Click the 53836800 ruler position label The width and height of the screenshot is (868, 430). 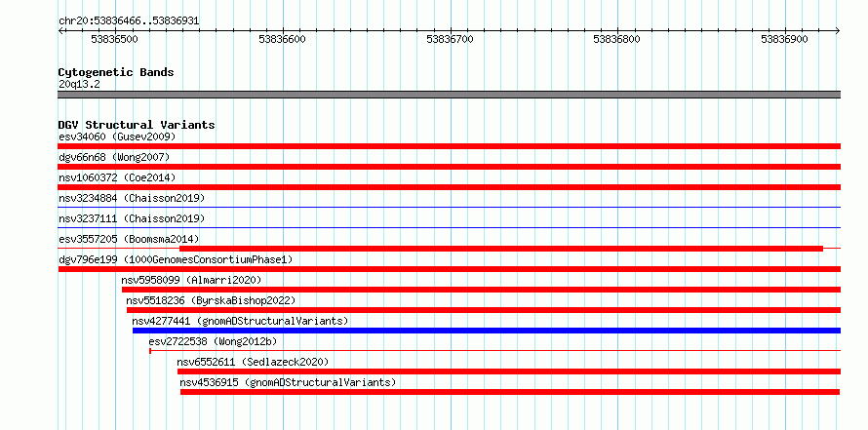616,39
